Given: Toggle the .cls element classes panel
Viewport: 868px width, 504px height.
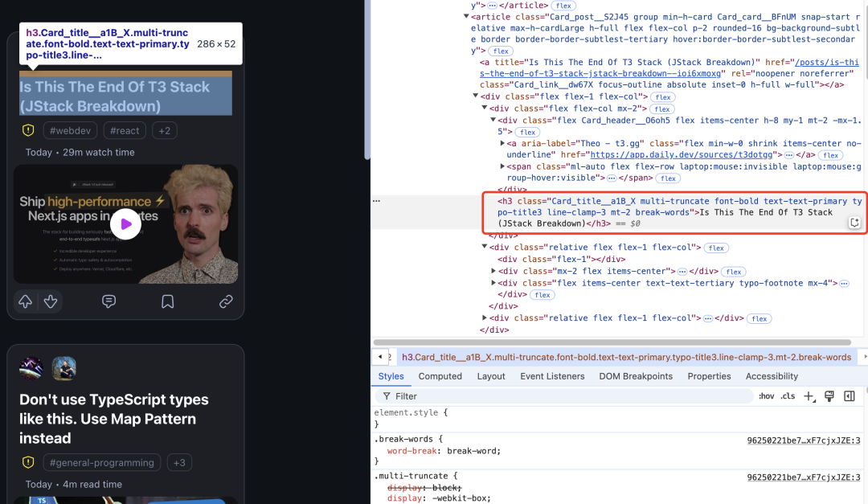Looking at the screenshot, I should [x=788, y=396].
